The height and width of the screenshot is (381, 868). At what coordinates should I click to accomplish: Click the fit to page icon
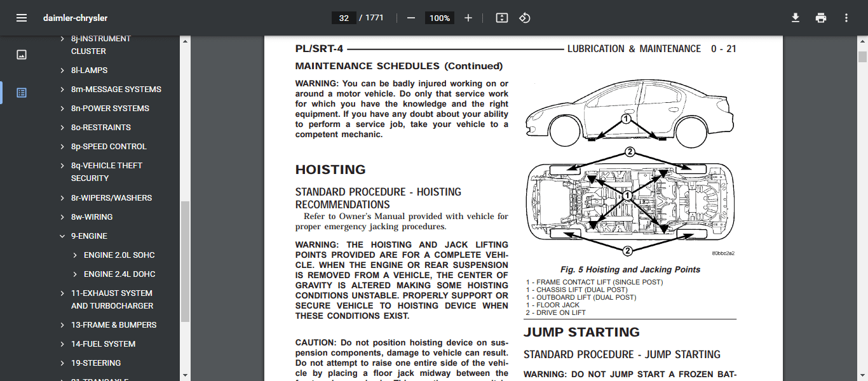[502, 18]
